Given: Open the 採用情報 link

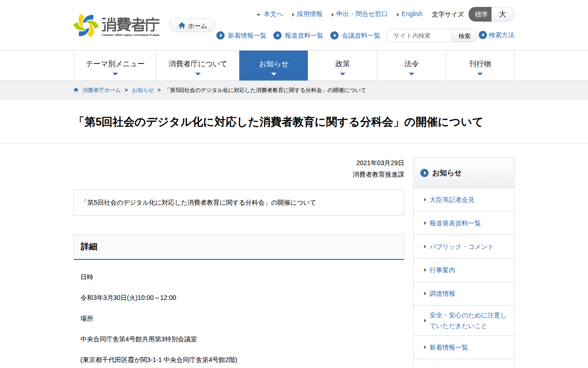Looking at the screenshot, I should (x=310, y=14).
